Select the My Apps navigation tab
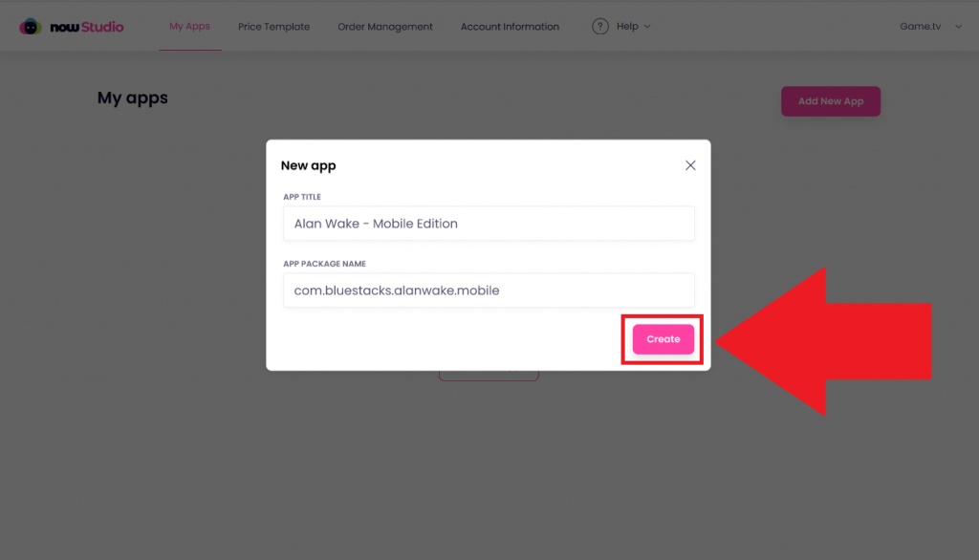 pos(189,26)
